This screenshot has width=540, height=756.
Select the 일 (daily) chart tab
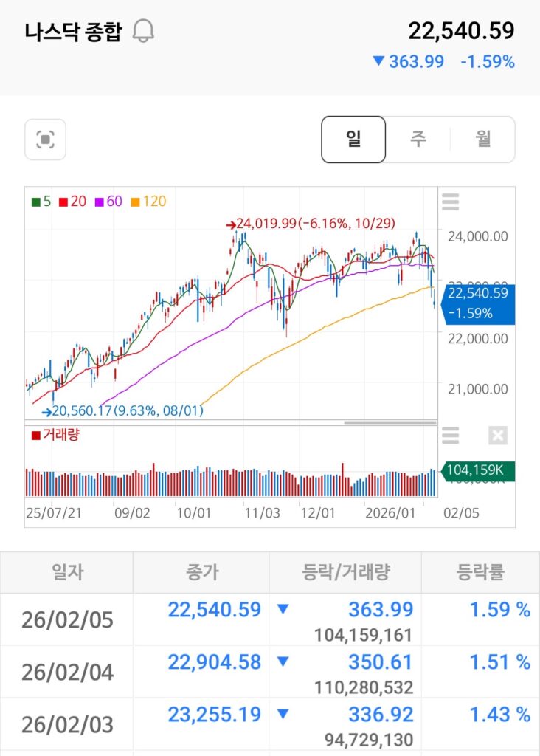(x=353, y=139)
